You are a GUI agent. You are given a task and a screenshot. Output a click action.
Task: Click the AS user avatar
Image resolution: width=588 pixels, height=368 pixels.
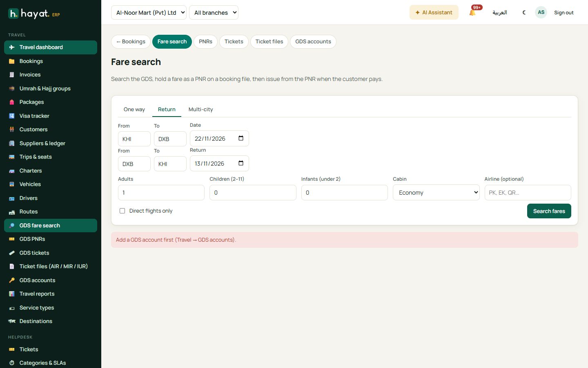pyautogui.click(x=541, y=12)
